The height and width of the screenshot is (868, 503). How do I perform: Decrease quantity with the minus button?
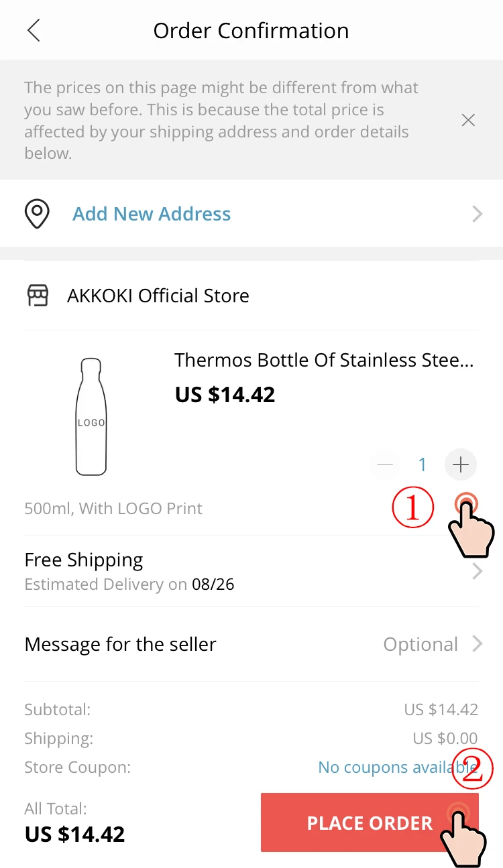point(385,464)
